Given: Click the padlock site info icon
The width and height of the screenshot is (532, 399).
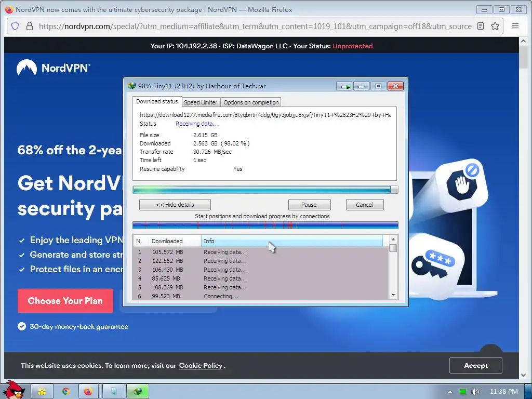Looking at the screenshot, I should (x=30, y=26).
